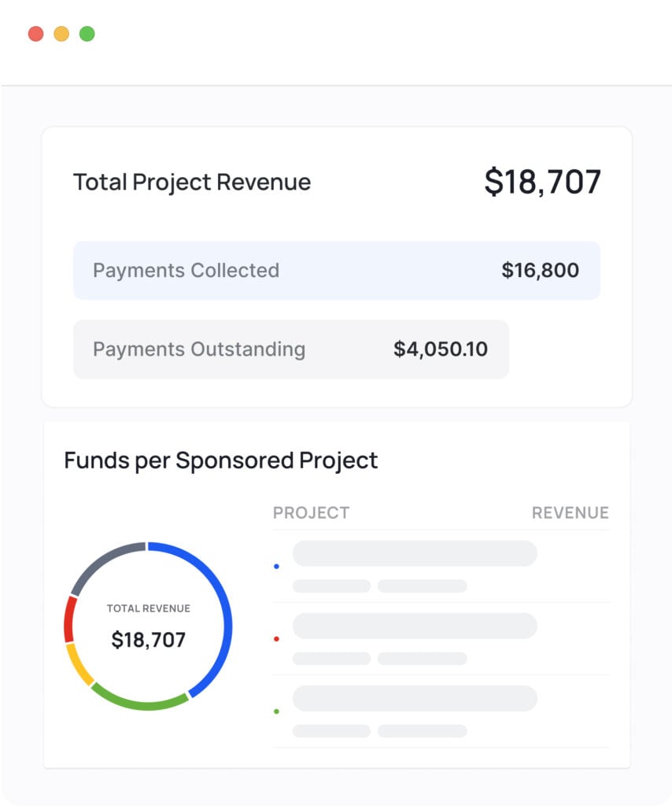
Task: Click TOTAL REVENUE label inside donut chart
Action: pos(149,608)
